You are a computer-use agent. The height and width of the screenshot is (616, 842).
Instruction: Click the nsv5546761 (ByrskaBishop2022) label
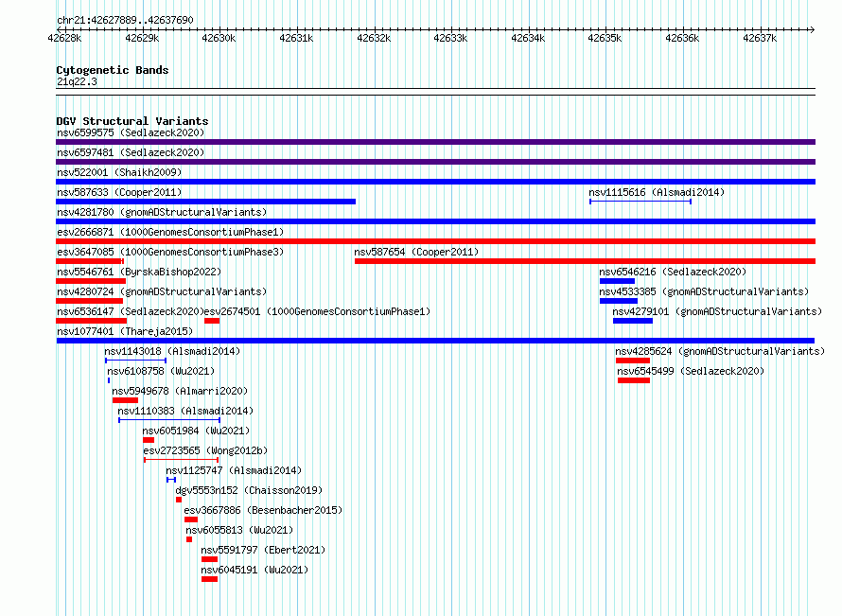coord(139,272)
